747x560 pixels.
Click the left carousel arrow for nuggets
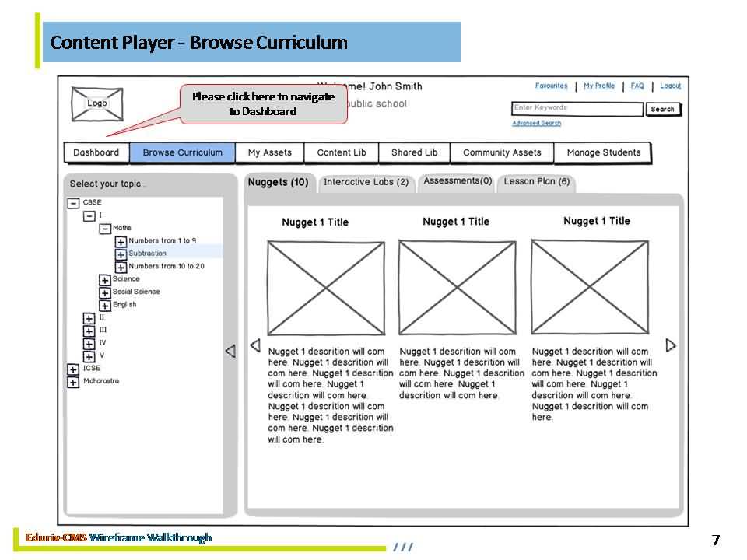pos(254,346)
